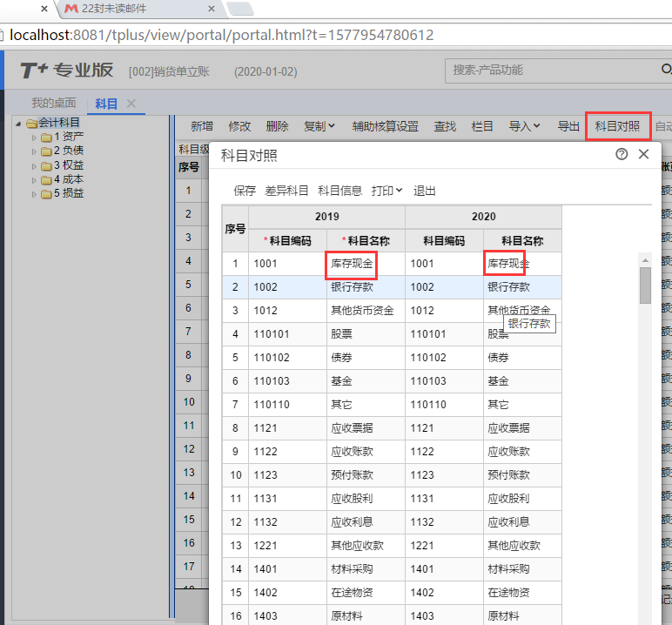This screenshot has height=625, width=672.
Task: Open the 3 权益 folder
Action: point(62,165)
